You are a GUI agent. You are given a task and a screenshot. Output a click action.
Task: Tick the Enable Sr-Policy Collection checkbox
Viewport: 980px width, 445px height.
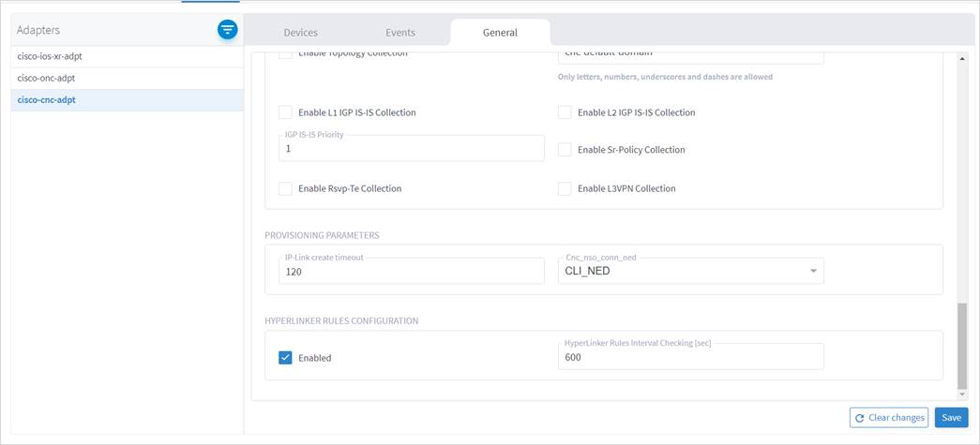[565, 150]
